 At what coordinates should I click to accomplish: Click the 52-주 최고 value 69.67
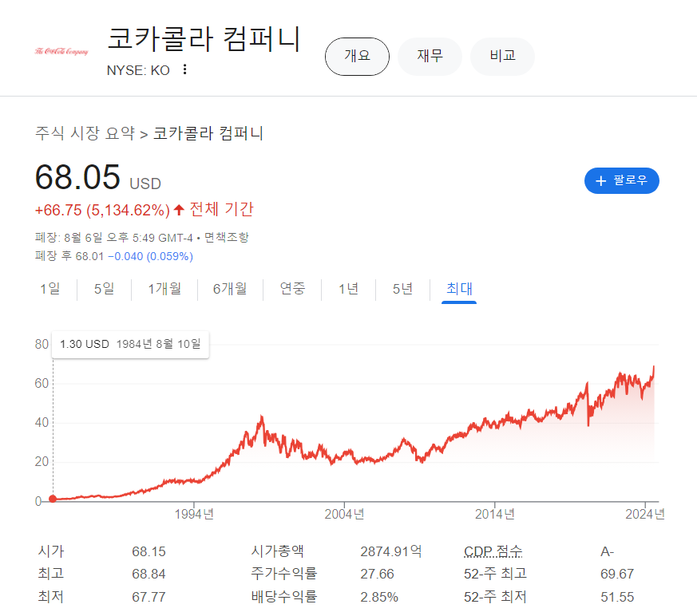pyautogui.click(x=617, y=575)
